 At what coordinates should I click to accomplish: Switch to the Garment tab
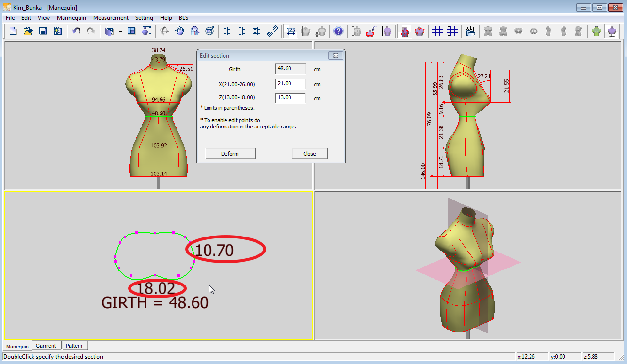(x=46, y=346)
